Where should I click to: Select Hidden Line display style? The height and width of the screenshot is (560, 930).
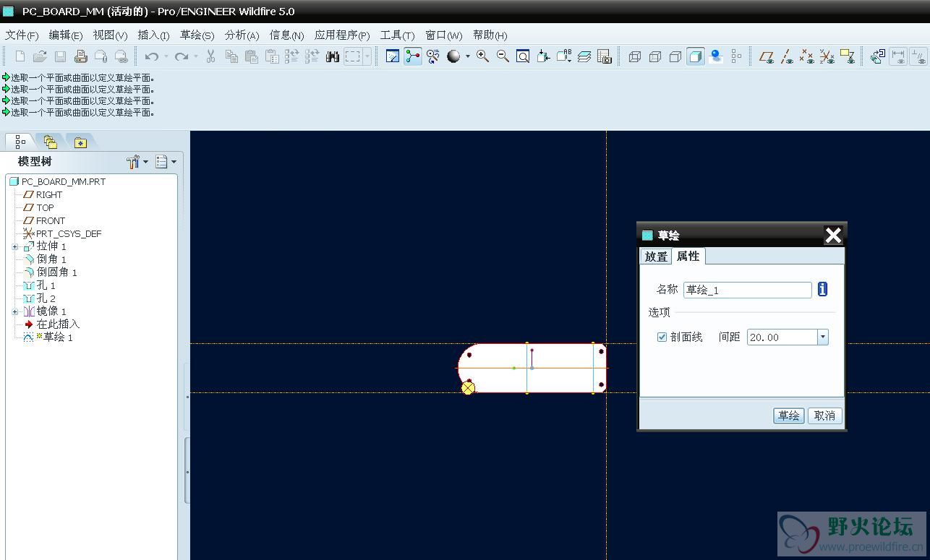[655, 56]
